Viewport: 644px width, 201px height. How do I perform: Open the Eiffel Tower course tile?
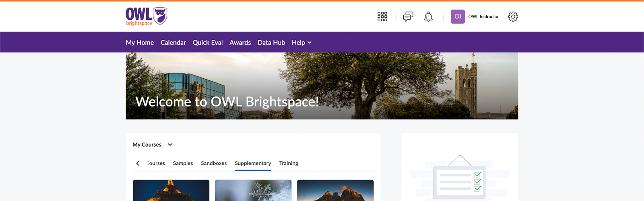tap(171, 191)
